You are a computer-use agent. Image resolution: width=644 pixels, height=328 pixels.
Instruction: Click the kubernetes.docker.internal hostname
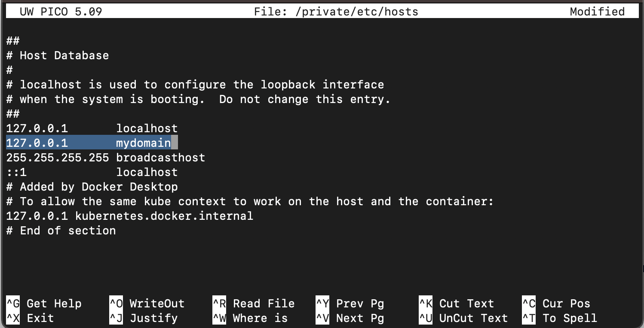(x=164, y=216)
